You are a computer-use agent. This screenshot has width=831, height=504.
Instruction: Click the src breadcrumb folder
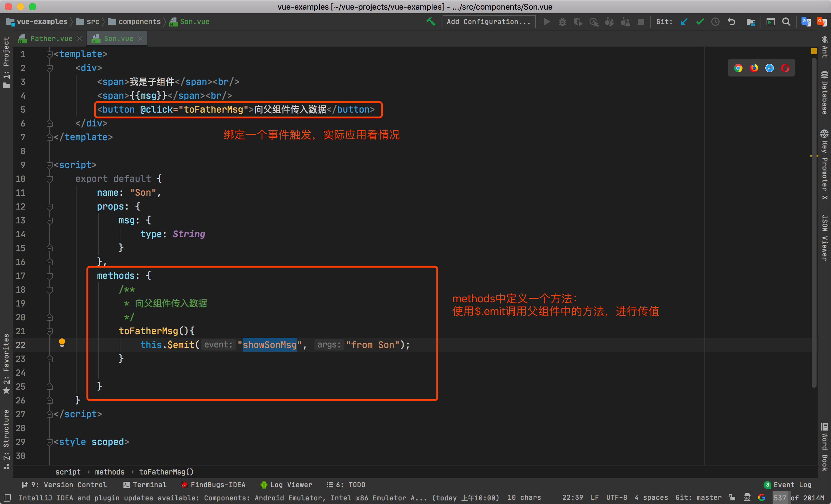pyautogui.click(x=88, y=22)
